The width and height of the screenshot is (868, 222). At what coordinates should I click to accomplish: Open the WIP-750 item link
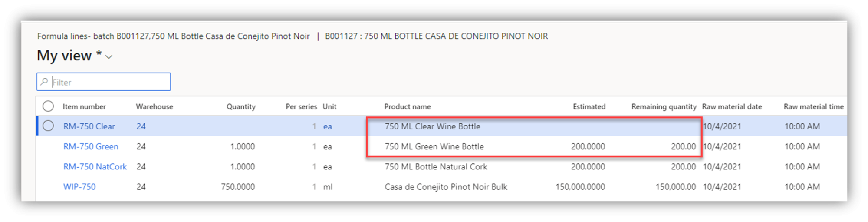pyautogui.click(x=79, y=186)
